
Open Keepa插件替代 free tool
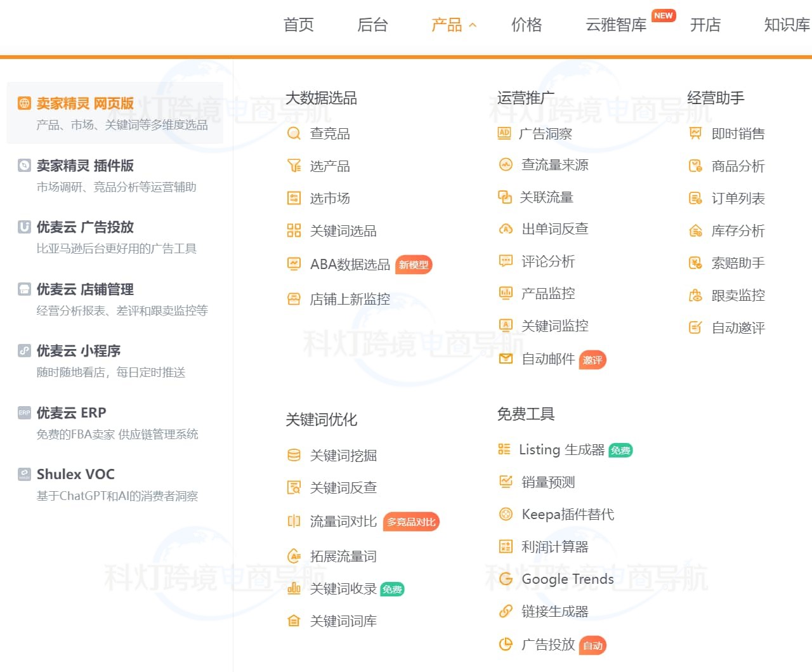coord(567,514)
